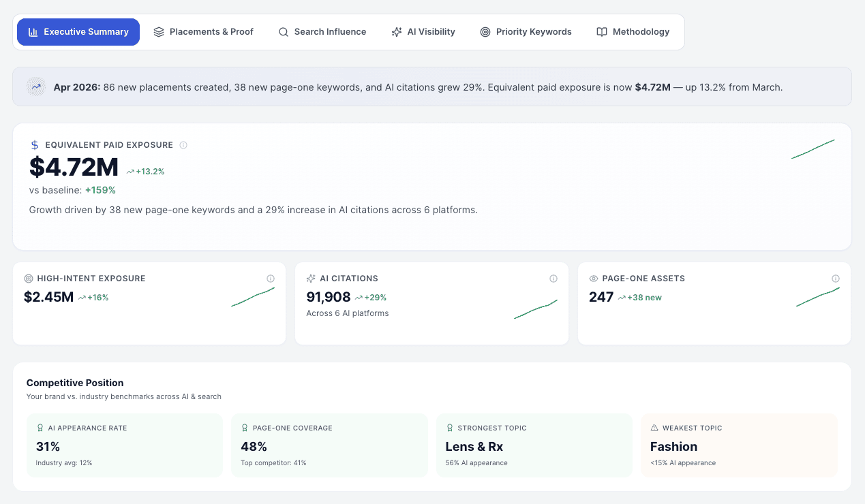Open the Executive Summary tab

(x=78, y=32)
